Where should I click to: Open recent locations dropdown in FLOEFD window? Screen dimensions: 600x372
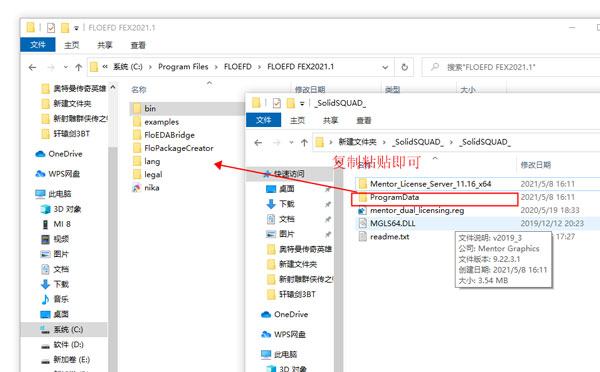pyautogui.click(x=66, y=67)
